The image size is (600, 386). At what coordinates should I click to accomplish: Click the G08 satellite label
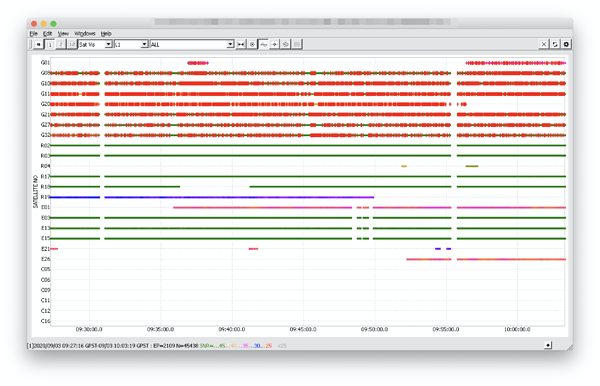coord(45,73)
